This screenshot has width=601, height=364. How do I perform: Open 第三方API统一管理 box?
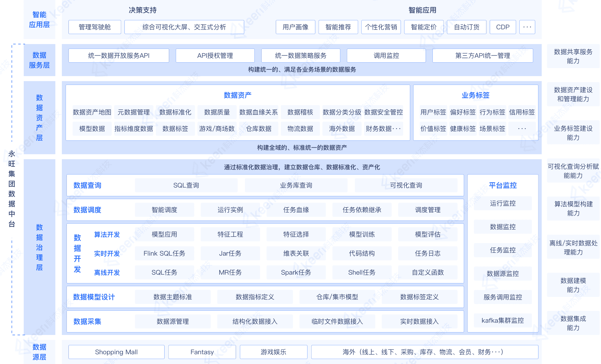click(483, 56)
